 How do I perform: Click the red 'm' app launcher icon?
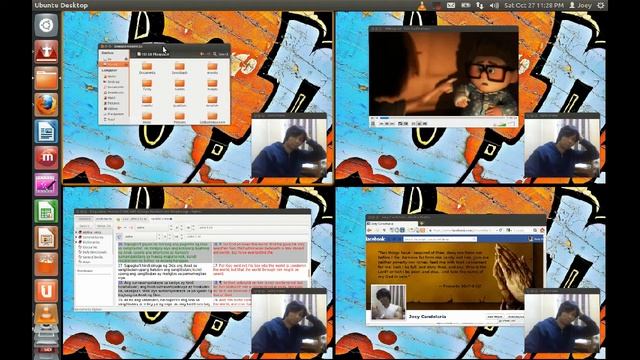(46, 158)
